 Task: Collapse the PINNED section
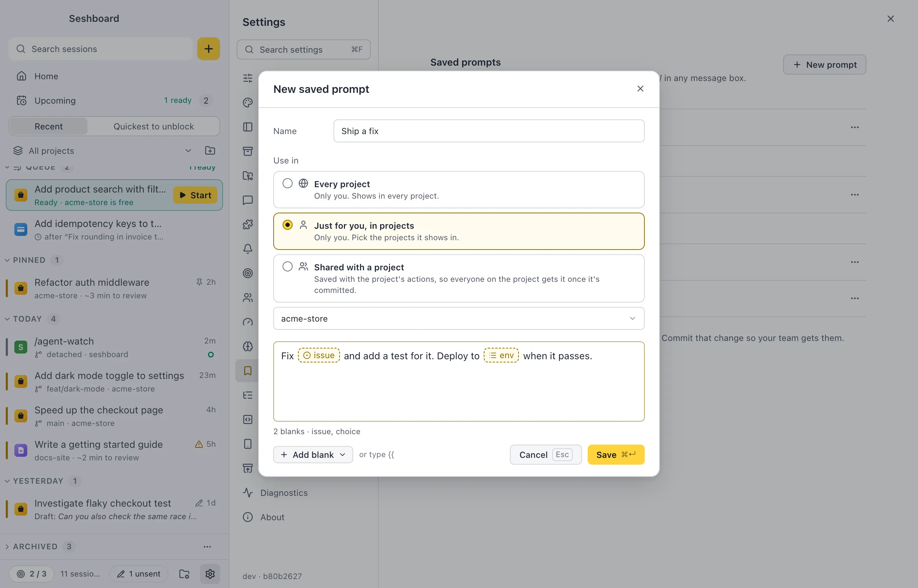[x=7, y=260]
